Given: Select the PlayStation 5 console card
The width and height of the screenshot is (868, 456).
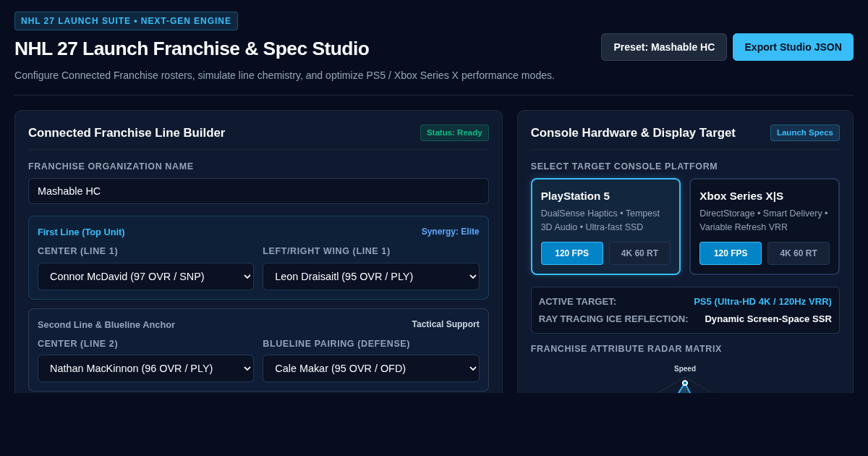Looking at the screenshot, I should click(605, 227).
